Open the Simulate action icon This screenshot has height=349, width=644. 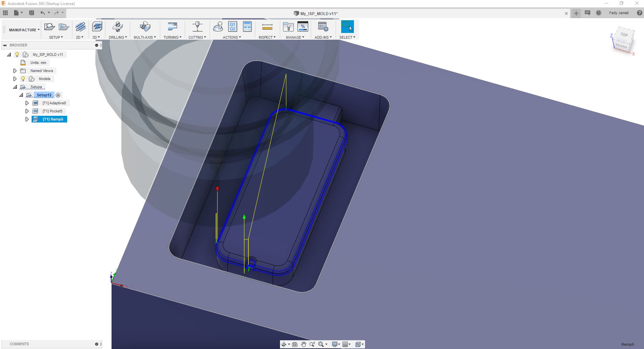[x=218, y=27]
